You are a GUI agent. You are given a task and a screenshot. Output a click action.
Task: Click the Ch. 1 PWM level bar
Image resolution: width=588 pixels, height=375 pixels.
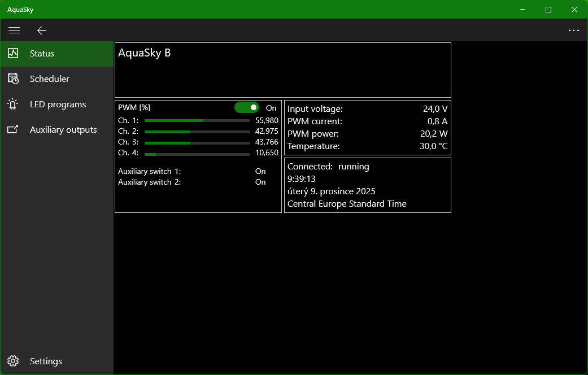(x=197, y=120)
